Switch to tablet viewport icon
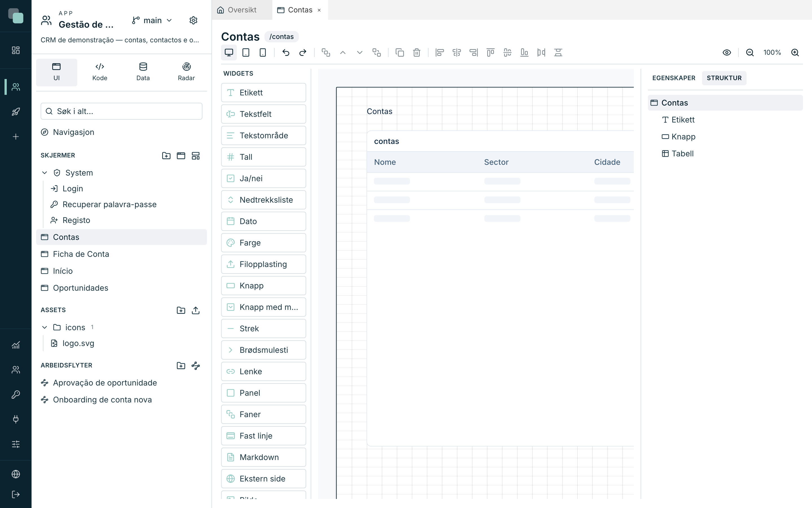Image resolution: width=812 pixels, height=508 pixels. pyautogui.click(x=246, y=52)
